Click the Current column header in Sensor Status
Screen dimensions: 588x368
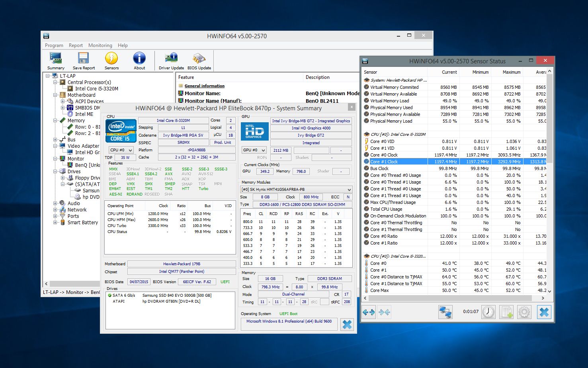pyautogui.click(x=443, y=72)
